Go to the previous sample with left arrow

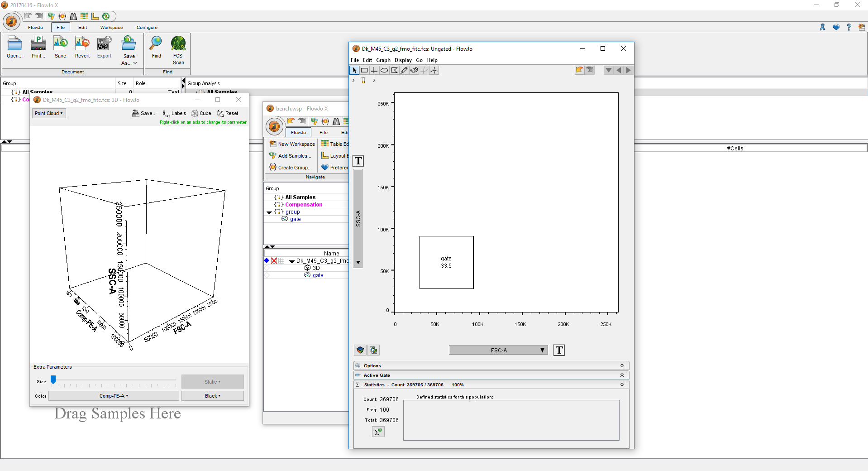click(x=619, y=70)
